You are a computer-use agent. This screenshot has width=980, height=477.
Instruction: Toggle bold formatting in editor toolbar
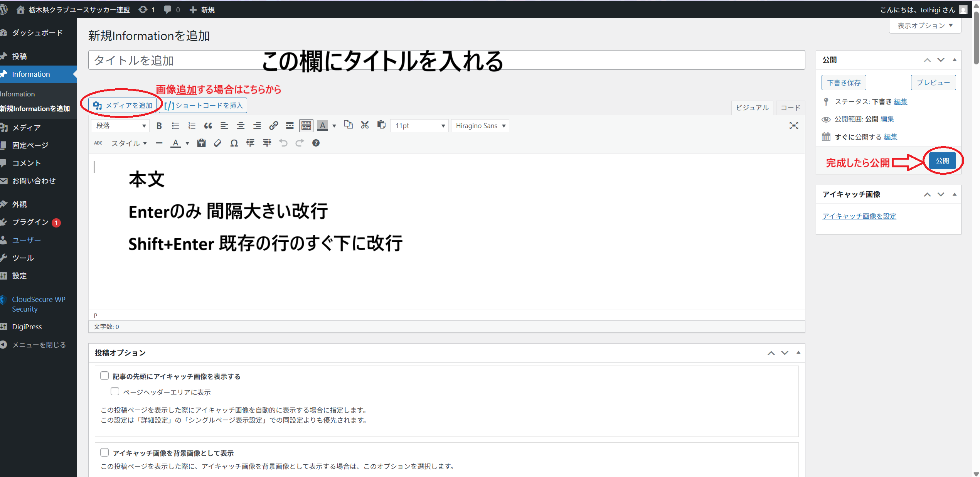(x=159, y=126)
